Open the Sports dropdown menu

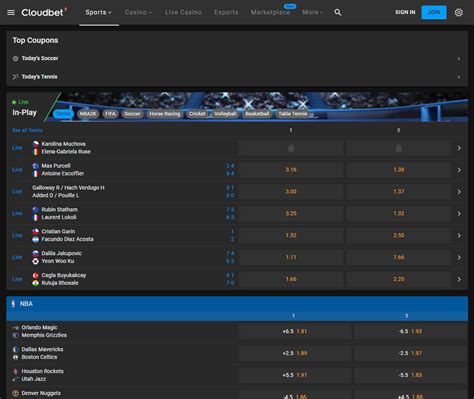point(99,13)
